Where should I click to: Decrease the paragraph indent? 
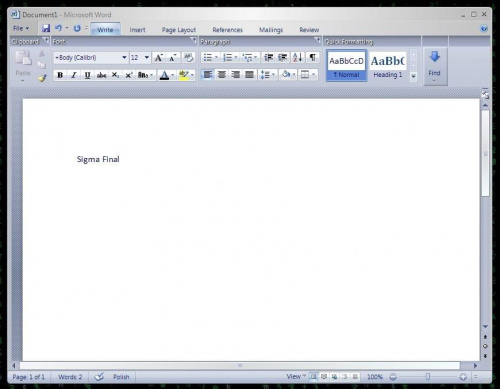coord(268,57)
